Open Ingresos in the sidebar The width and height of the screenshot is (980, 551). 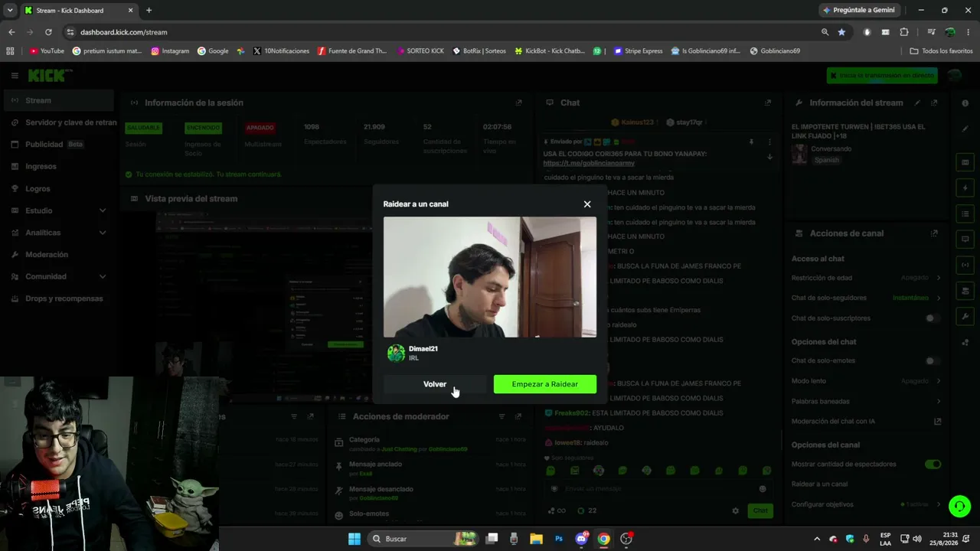coord(57,166)
